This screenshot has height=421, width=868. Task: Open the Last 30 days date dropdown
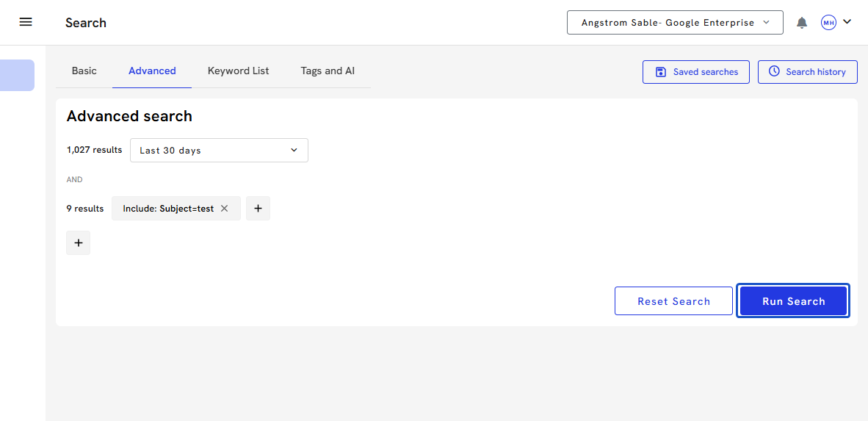(219, 150)
